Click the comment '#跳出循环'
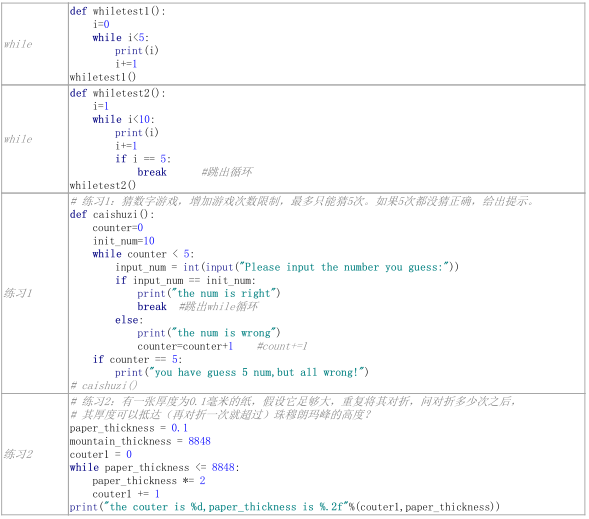This screenshot has height=519, width=589. pyautogui.click(x=227, y=172)
